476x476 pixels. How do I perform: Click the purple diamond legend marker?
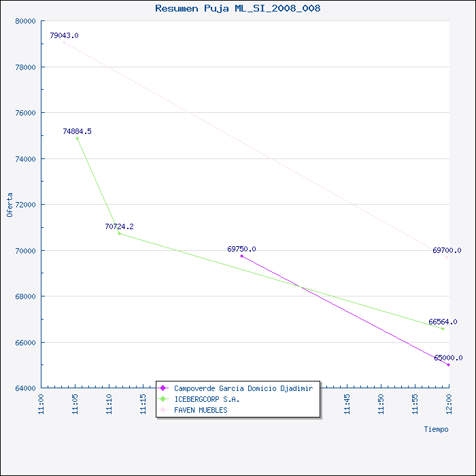(163, 388)
